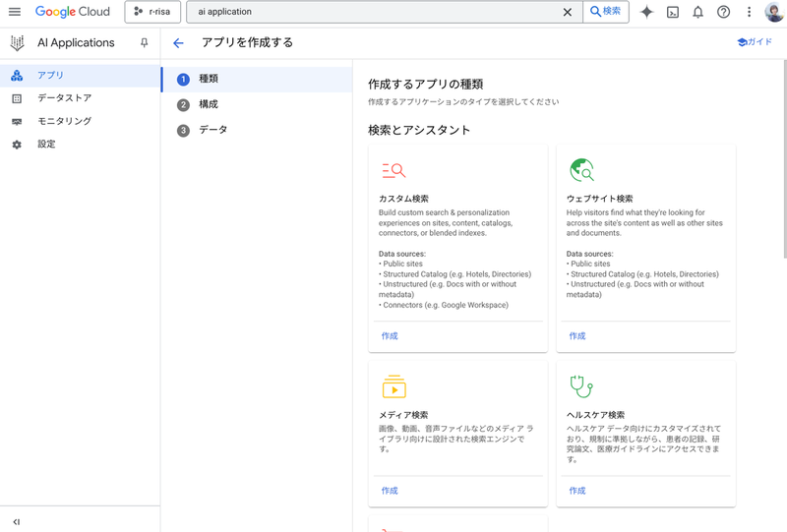The height and width of the screenshot is (532, 787).
Task: Click the モニタリング sidebar icon
Action: [x=17, y=122]
